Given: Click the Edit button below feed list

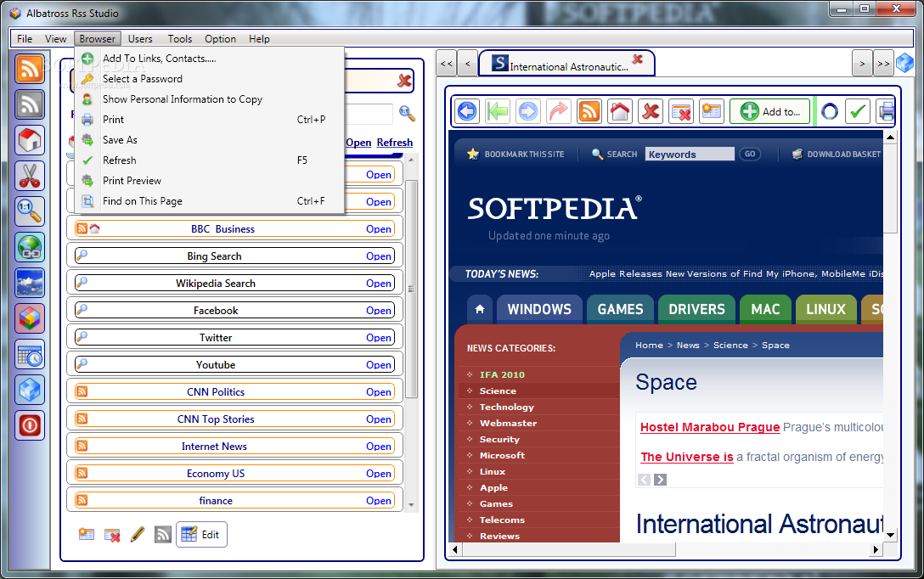Looking at the screenshot, I should 201,534.
